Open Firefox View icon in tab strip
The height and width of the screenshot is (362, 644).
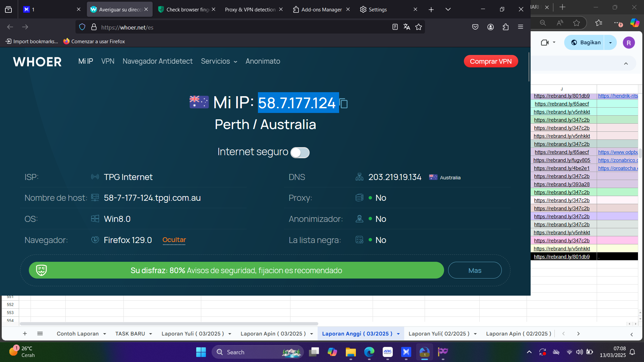8,9
